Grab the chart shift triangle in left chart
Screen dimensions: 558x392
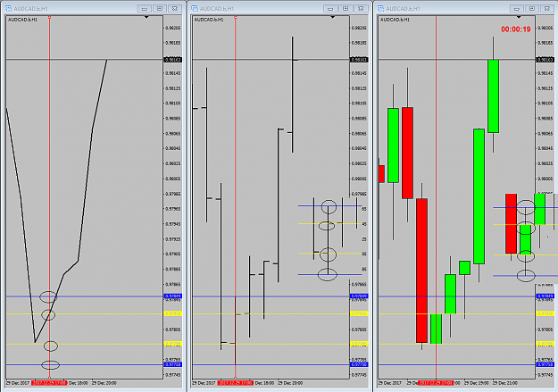point(146,17)
